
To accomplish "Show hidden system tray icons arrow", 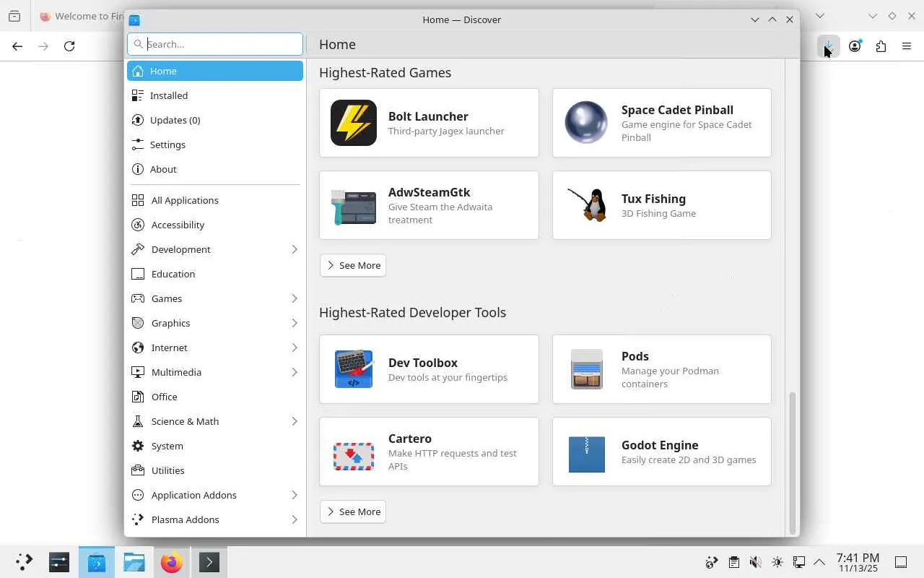I will tap(819, 562).
